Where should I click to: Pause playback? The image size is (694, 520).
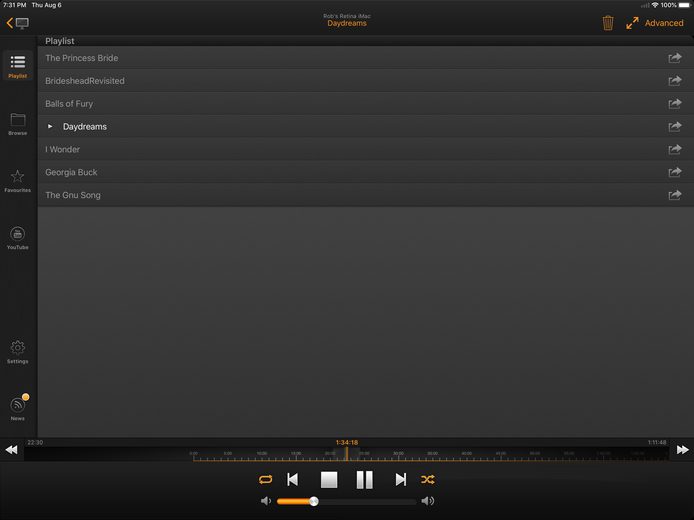(365, 479)
